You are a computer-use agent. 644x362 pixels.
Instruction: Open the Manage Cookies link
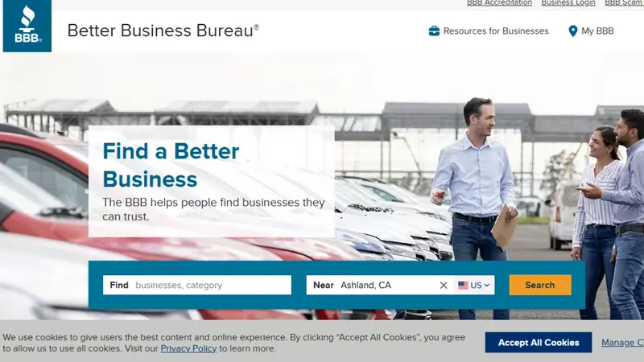pyautogui.click(x=622, y=343)
